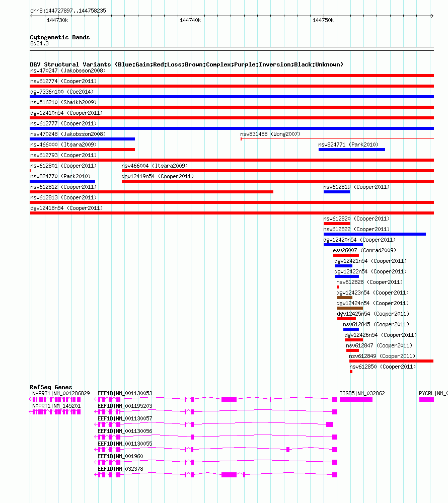Click the blue nsv612845 gain bar
This screenshot has height=503, width=448.
point(351,329)
